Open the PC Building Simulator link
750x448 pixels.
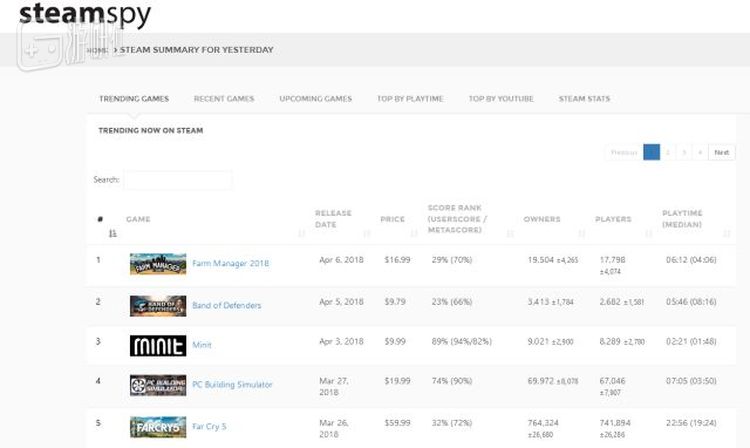coord(232,385)
